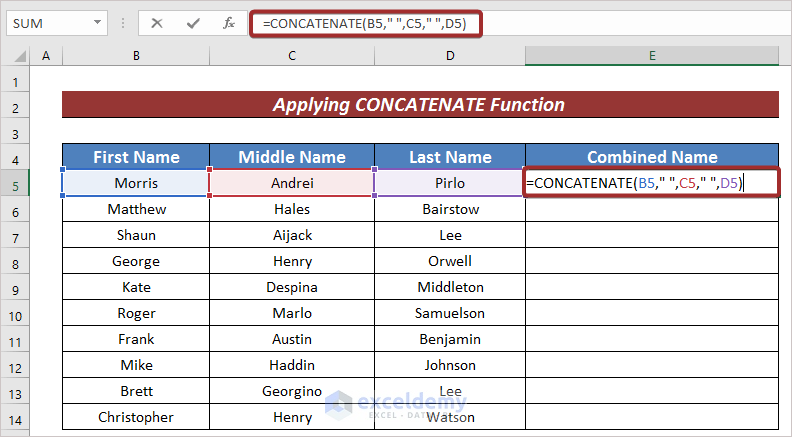
Task: Select column E header
Action: (651, 57)
